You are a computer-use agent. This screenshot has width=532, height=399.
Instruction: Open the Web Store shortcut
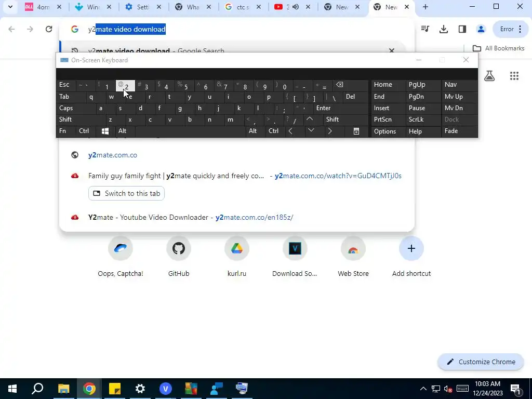coord(353,258)
